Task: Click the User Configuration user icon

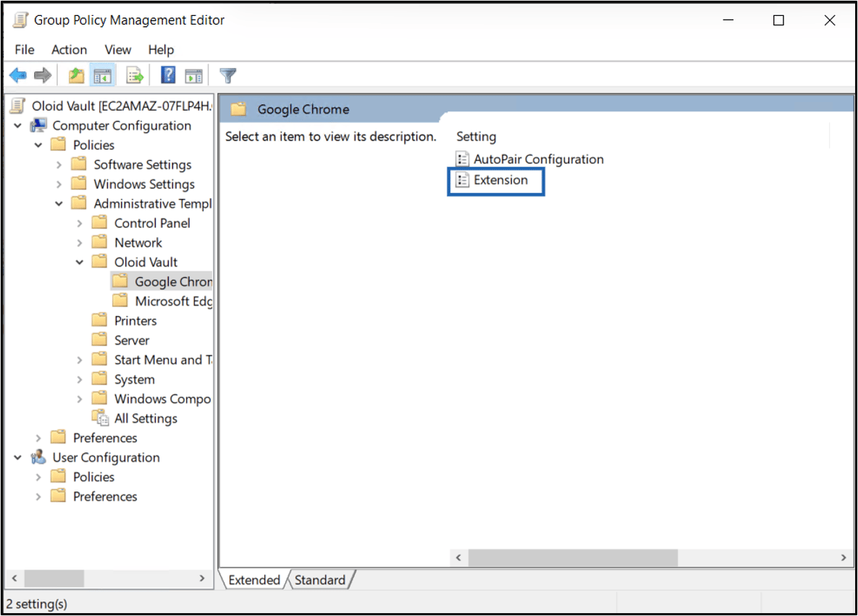Action: pyautogui.click(x=38, y=457)
